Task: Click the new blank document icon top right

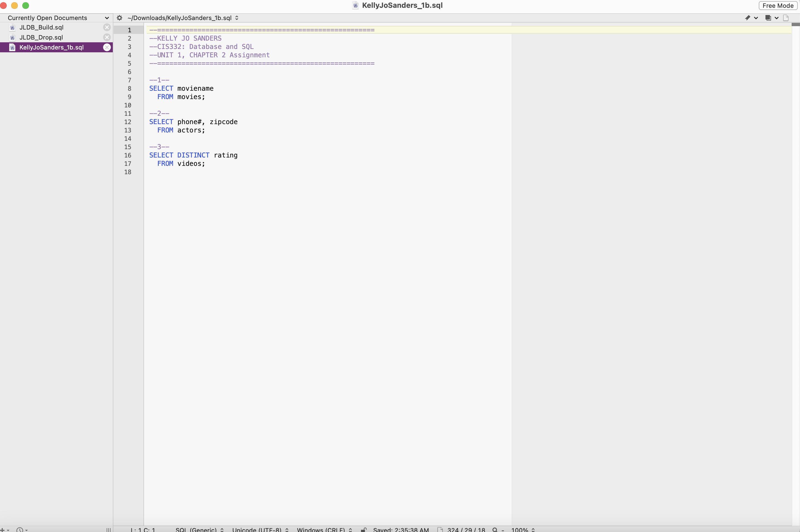Action: pos(786,18)
